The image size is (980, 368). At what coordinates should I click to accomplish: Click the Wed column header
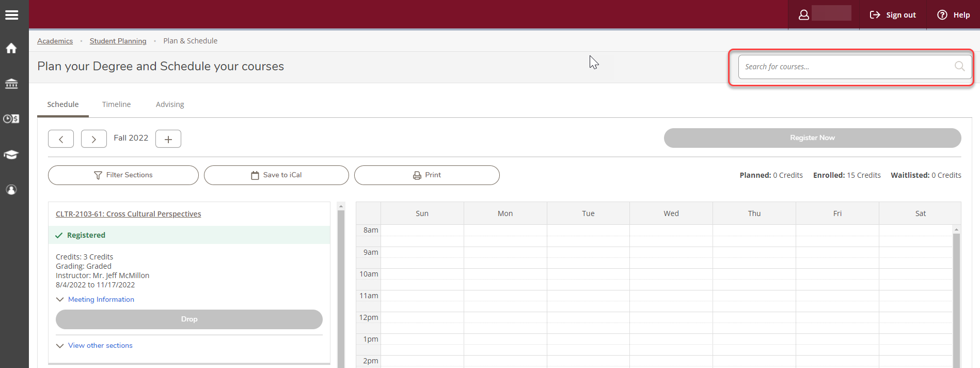tap(671, 213)
